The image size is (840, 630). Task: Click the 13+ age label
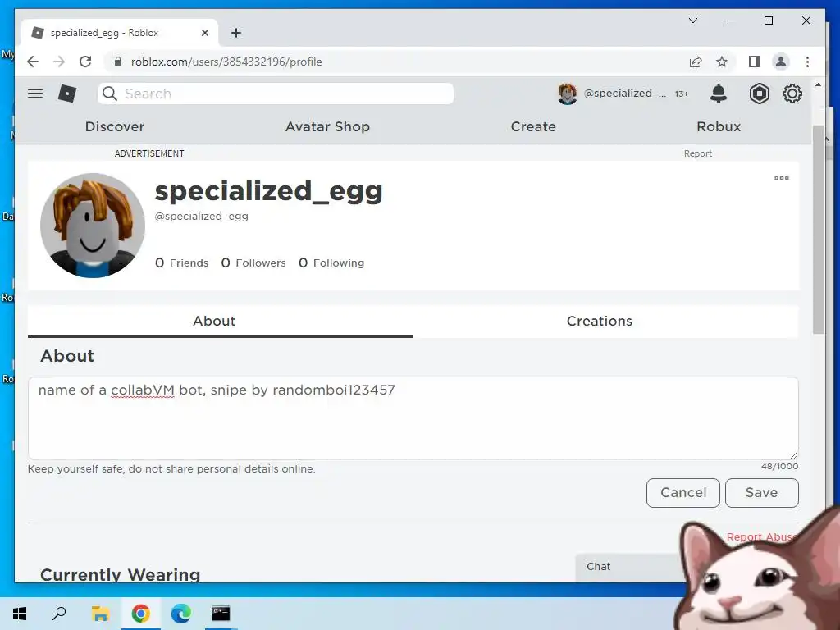pos(682,94)
